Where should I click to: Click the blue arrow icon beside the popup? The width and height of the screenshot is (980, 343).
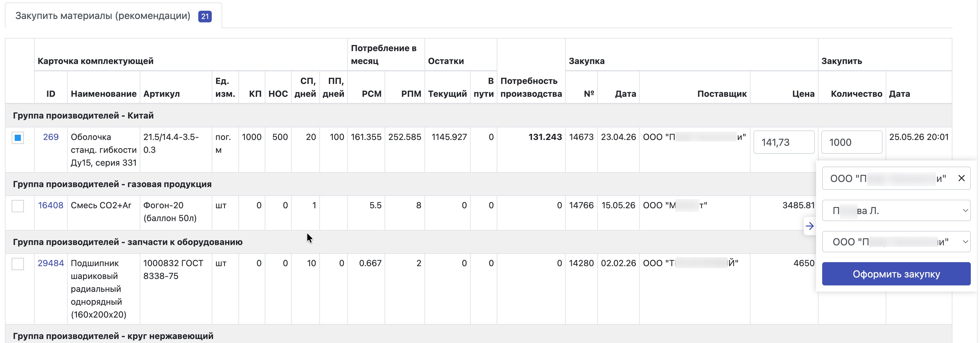810,226
